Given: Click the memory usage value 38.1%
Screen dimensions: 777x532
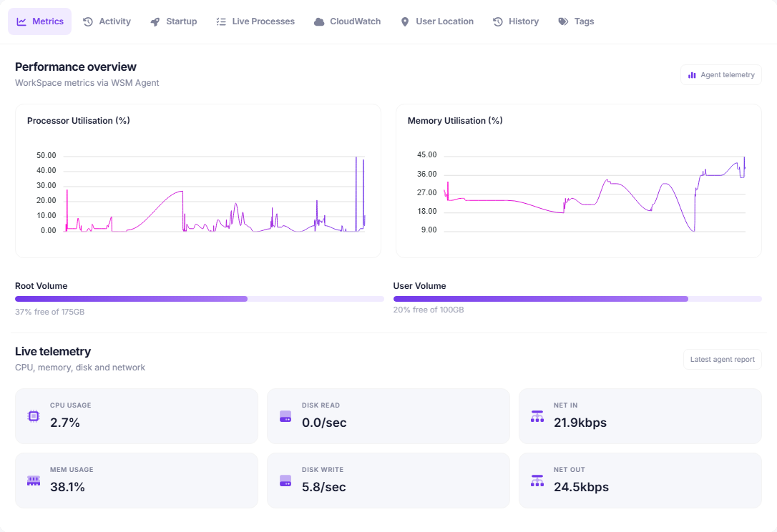Looking at the screenshot, I should click(67, 487).
